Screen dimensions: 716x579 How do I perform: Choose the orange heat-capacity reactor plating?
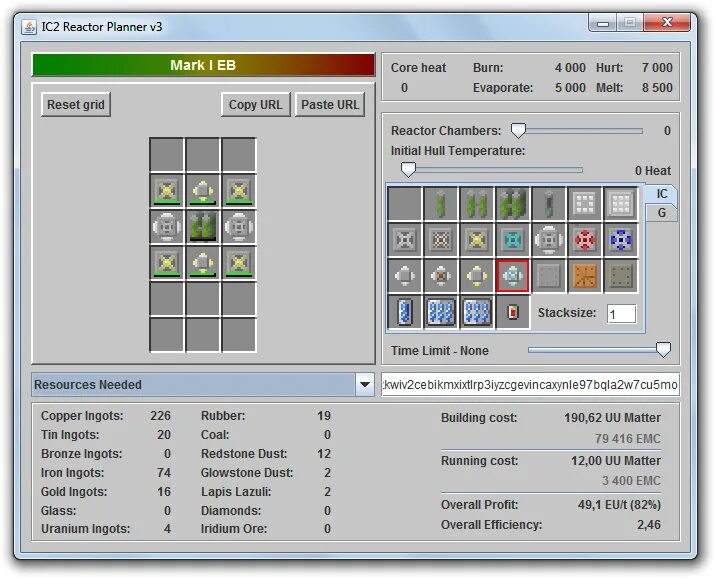pyautogui.click(x=585, y=276)
